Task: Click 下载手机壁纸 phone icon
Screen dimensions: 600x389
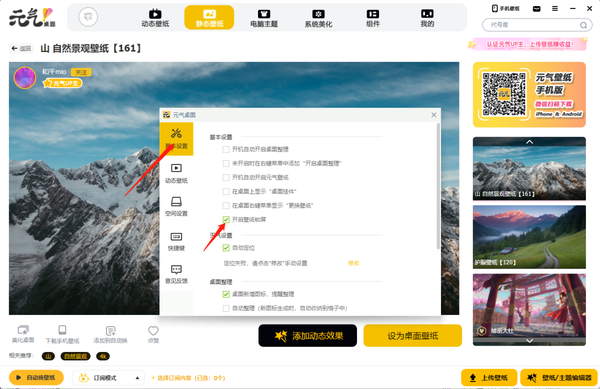Action: coord(62,330)
